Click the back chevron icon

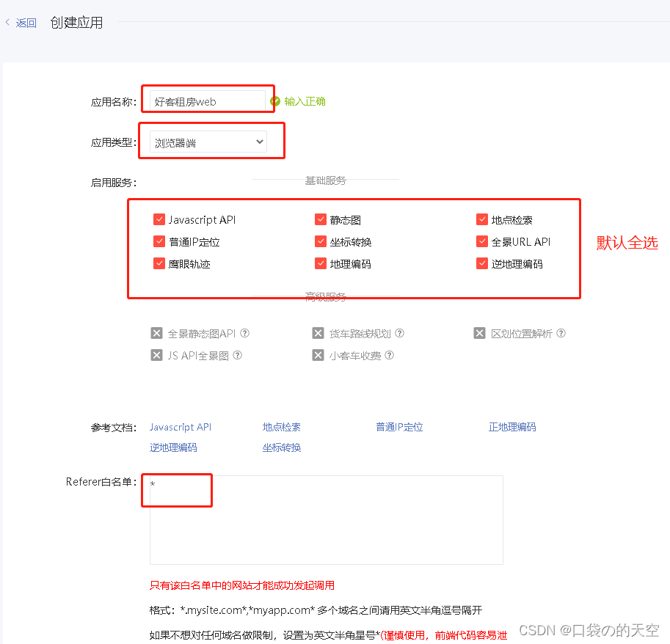7,22
